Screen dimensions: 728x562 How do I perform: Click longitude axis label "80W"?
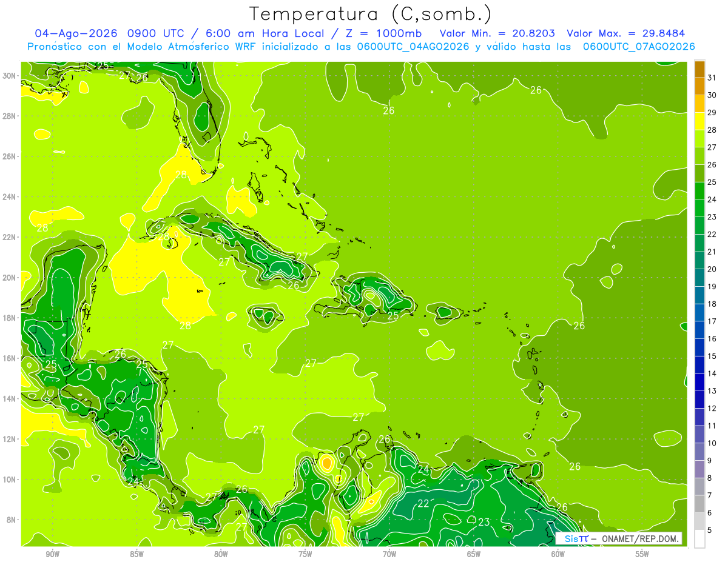pyautogui.click(x=221, y=554)
